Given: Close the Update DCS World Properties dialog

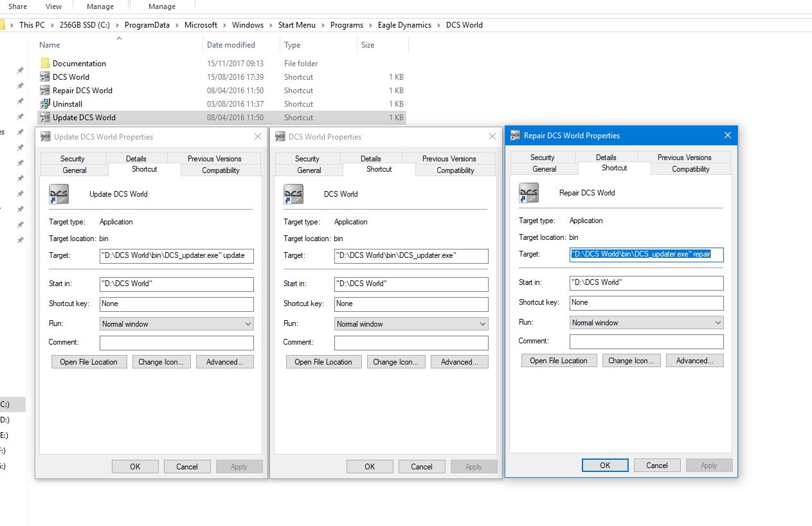Looking at the screenshot, I should (x=258, y=136).
